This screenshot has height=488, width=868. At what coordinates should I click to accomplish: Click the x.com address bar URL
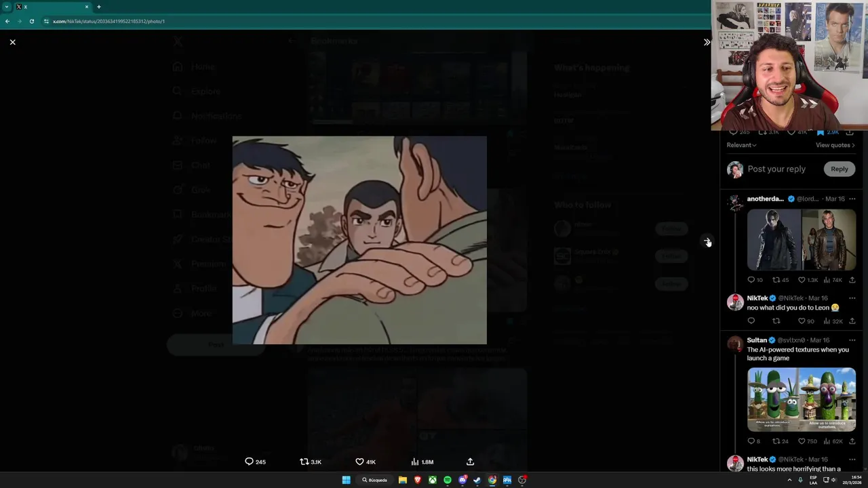(x=108, y=21)
